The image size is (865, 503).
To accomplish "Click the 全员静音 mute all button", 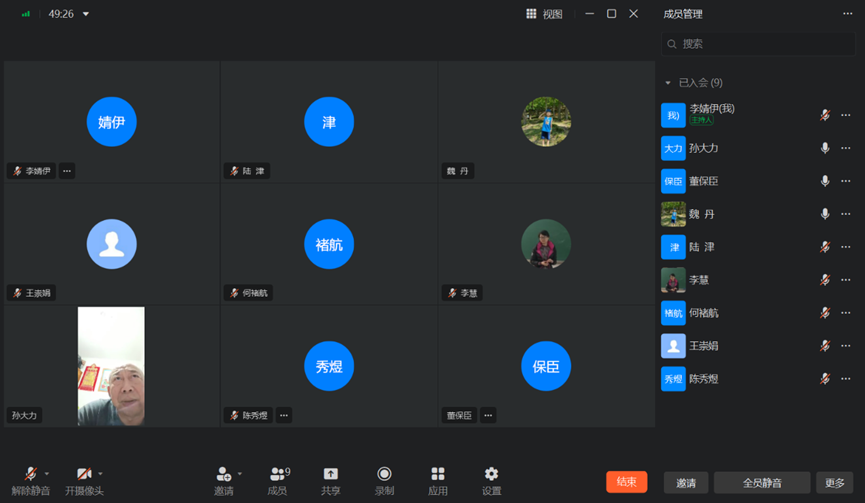I will (x=762, y=483).
